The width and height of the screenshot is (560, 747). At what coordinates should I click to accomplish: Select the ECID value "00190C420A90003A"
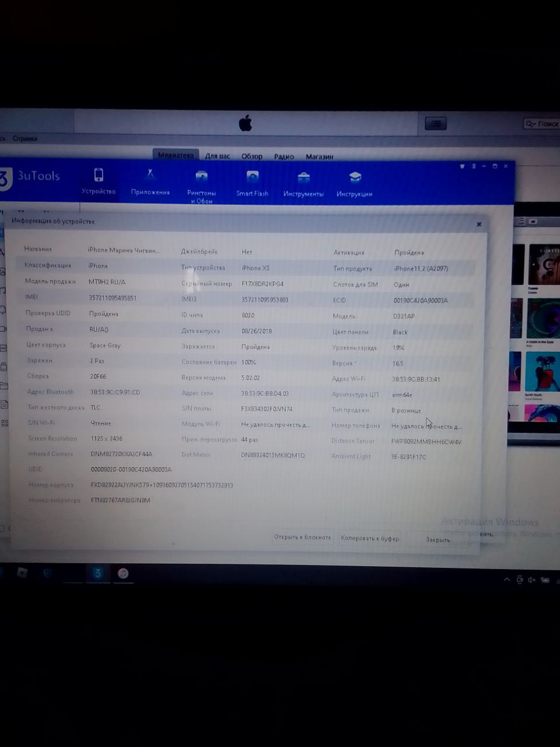tap(421, 301)
